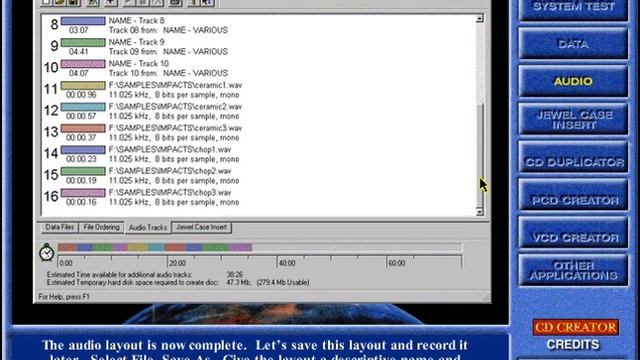Click the 04:41 duration of track 9
The image size is (640, 360).
point(78,52)
